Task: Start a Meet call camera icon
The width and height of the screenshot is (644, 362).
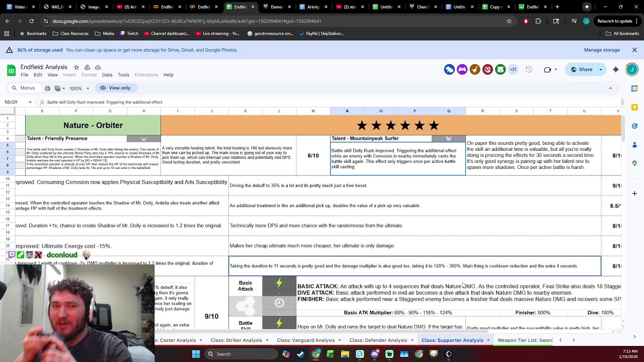Action: 548,69
